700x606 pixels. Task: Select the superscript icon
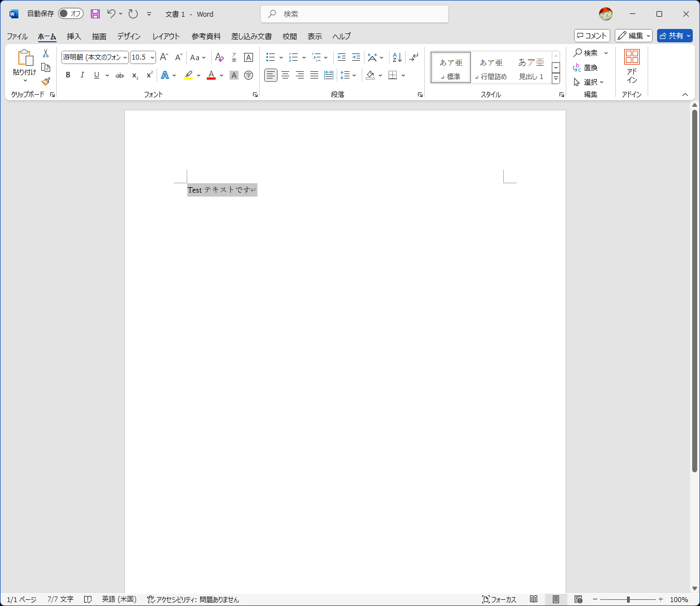[x=148, y=75]
